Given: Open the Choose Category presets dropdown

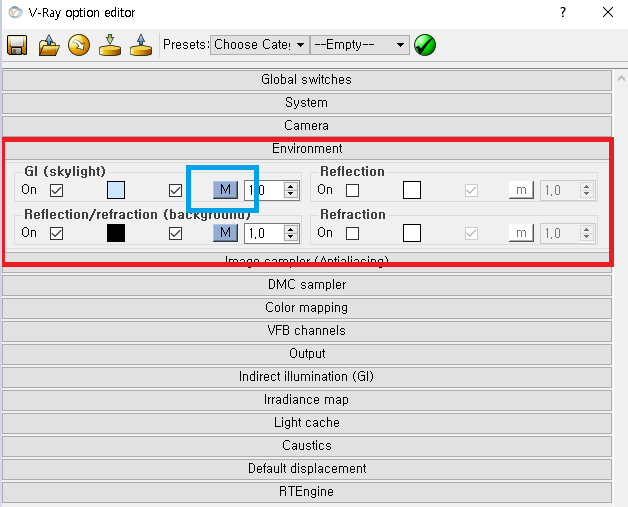Looking at the screenshot, I should point(260,44).
